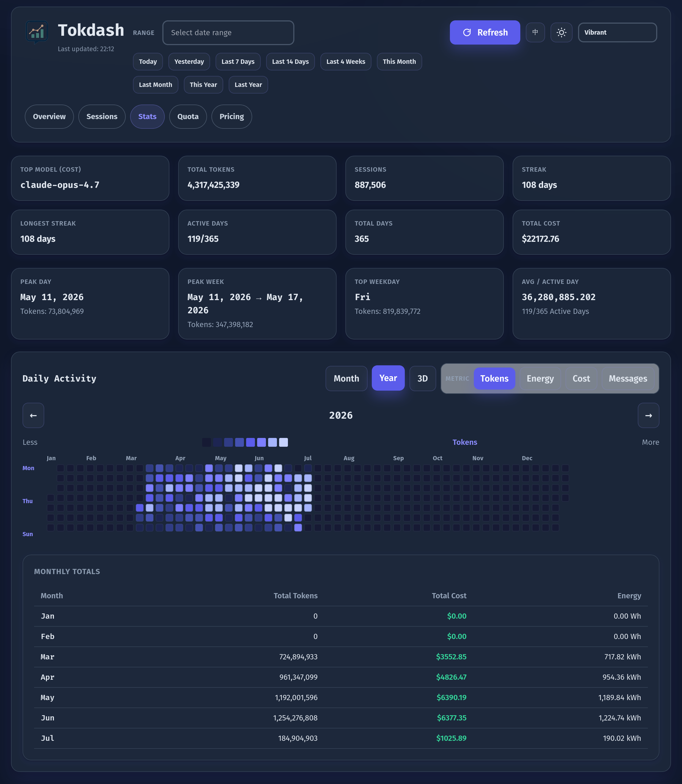Screen dimensions: 682x784
Task: Click the Select date range field
Action: [x=228, y=33]
